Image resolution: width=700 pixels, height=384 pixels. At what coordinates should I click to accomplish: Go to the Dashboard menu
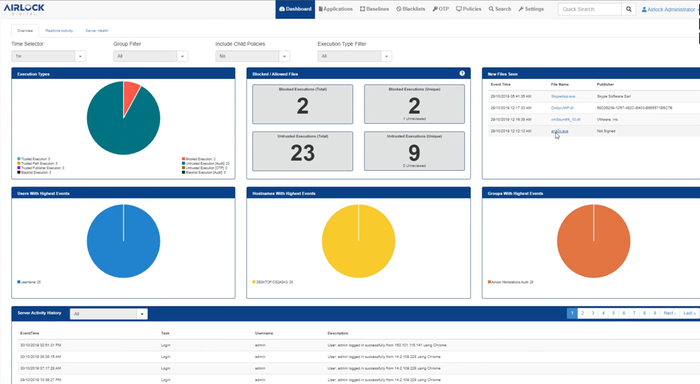click(295, 9)
